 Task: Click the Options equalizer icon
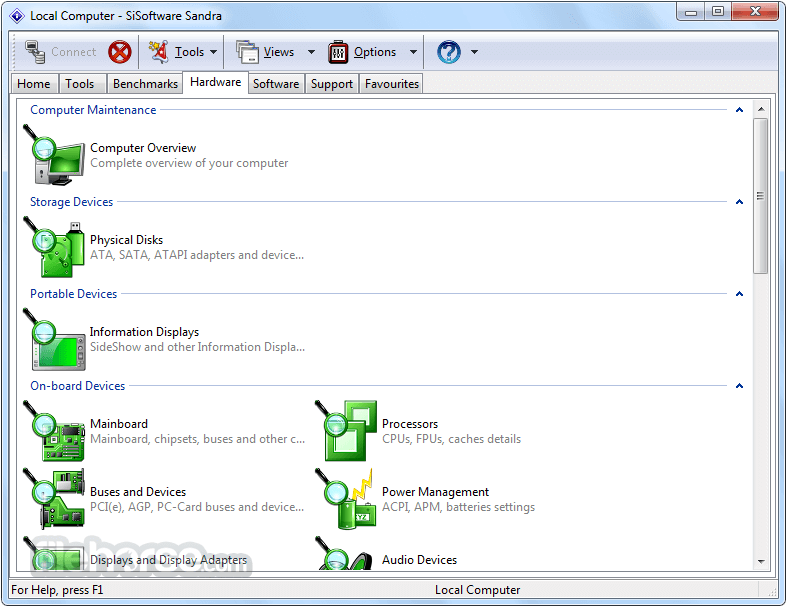point(338,52)
